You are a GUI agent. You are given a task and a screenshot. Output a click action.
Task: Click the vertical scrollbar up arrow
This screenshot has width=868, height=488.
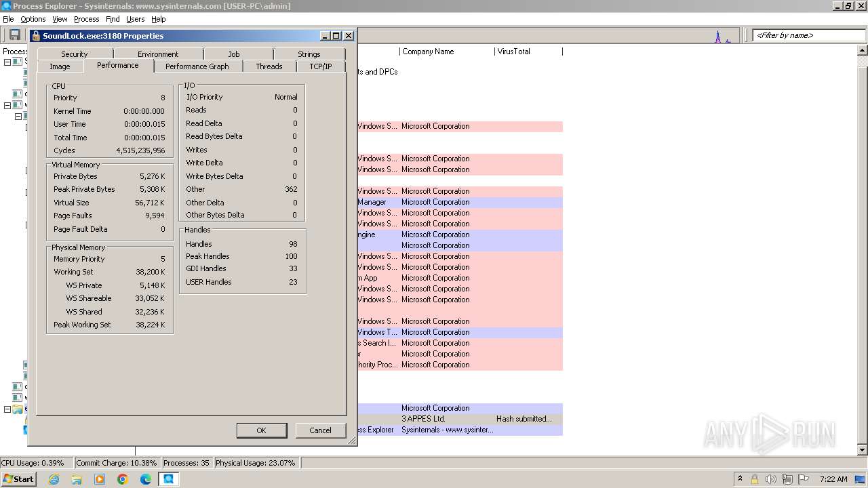coord(863,51)
